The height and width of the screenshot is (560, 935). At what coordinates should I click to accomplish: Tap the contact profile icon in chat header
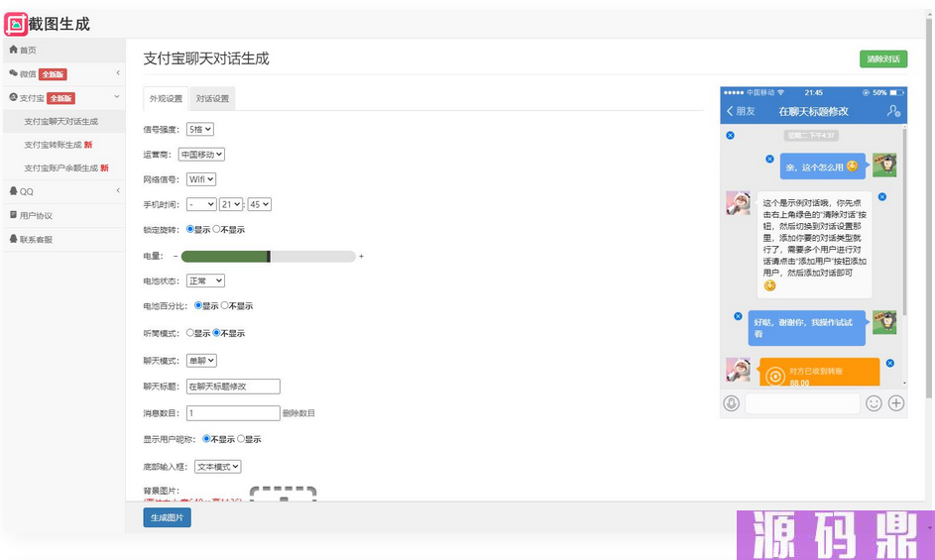pos(893,111)
